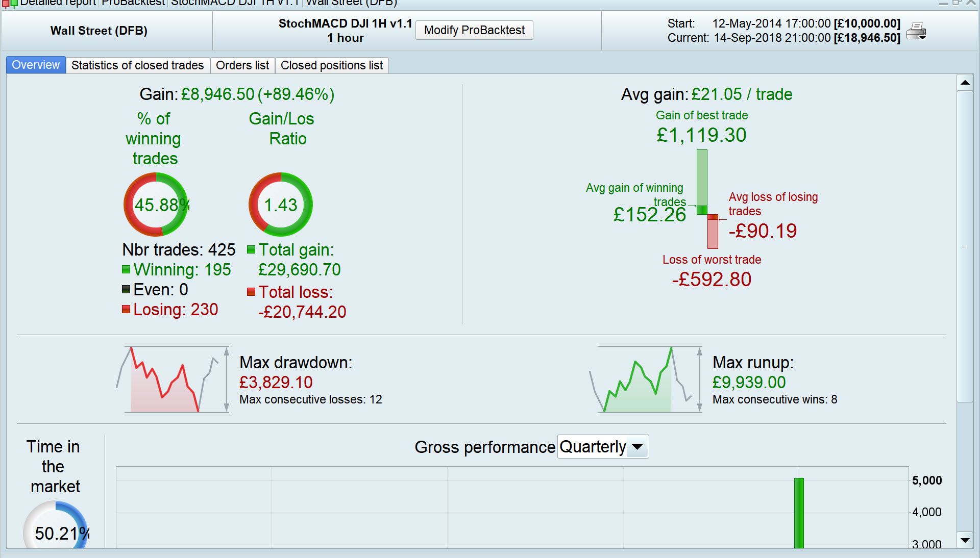Click the scrollbar up arrow
This screenshot has height=558, width=980.
(965, 82)
